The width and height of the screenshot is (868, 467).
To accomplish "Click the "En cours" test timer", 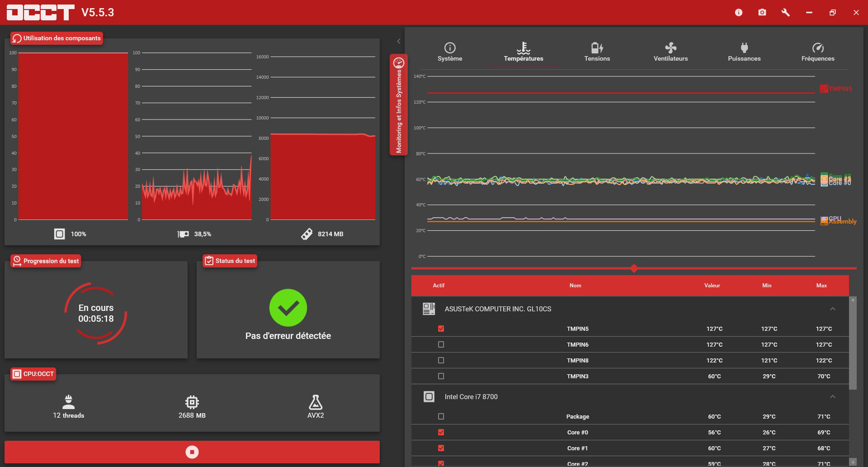I will (x=96, y=313).
